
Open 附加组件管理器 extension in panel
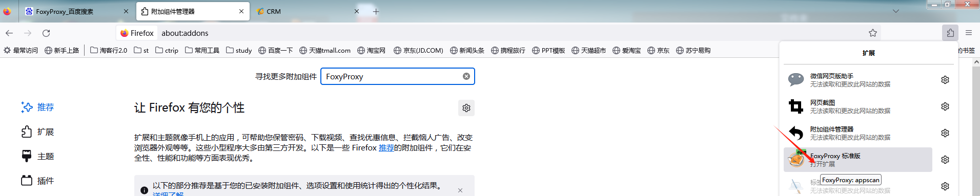[x=858, y=133]
